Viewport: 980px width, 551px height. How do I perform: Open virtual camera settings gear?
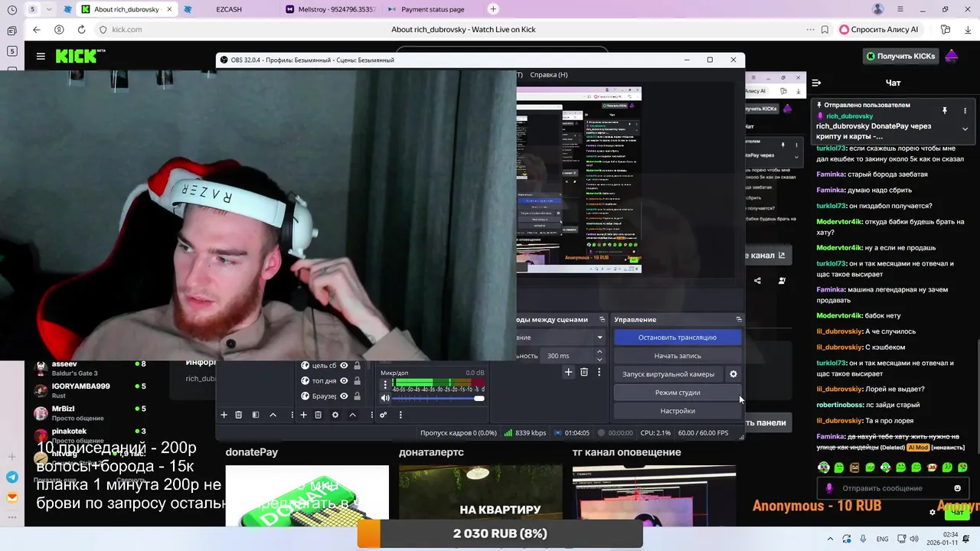[x=733, y=374]
